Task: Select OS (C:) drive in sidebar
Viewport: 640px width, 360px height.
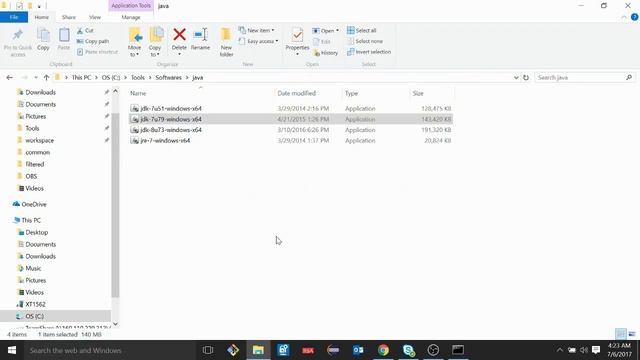Action: tap(34, 316)
